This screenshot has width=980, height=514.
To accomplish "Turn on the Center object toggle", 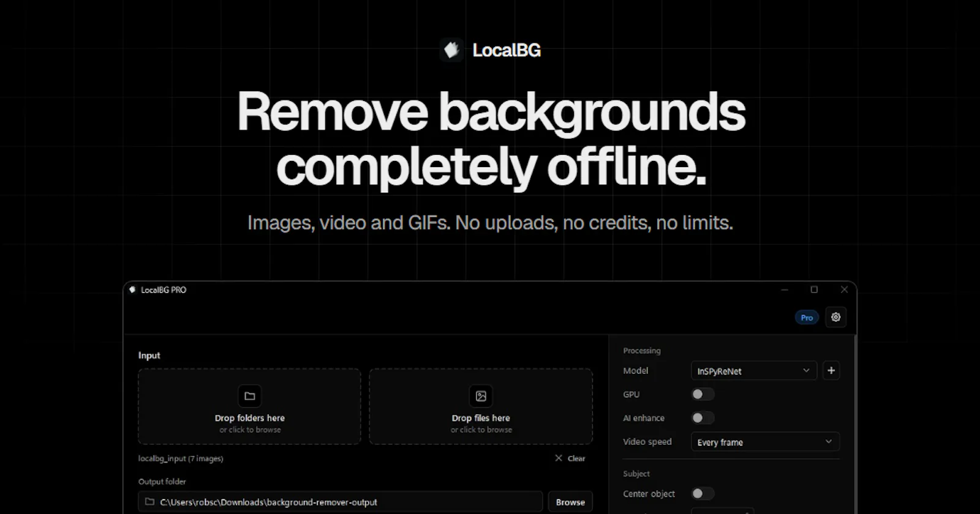I will coord(703,493).
